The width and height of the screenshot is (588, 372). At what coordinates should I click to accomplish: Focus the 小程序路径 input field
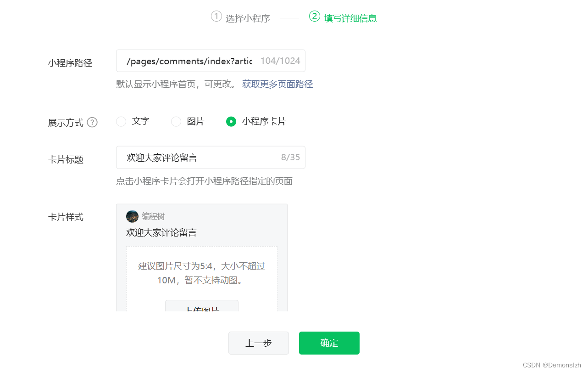click(x=211, y=61)
